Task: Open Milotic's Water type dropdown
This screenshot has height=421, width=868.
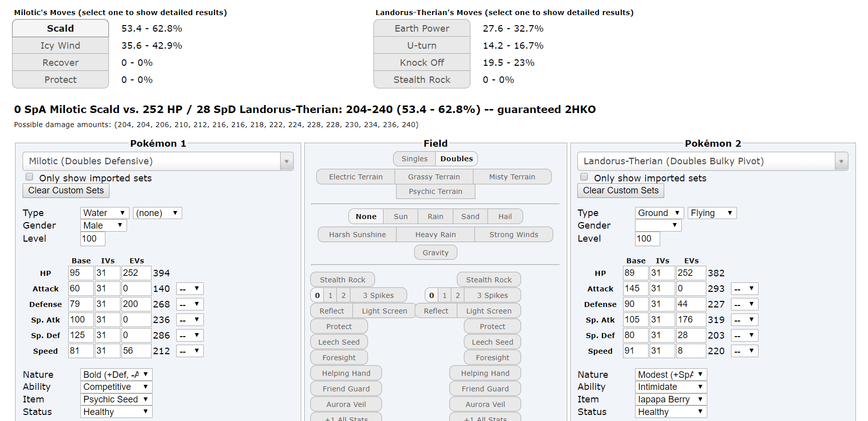Action: [104, 213]
